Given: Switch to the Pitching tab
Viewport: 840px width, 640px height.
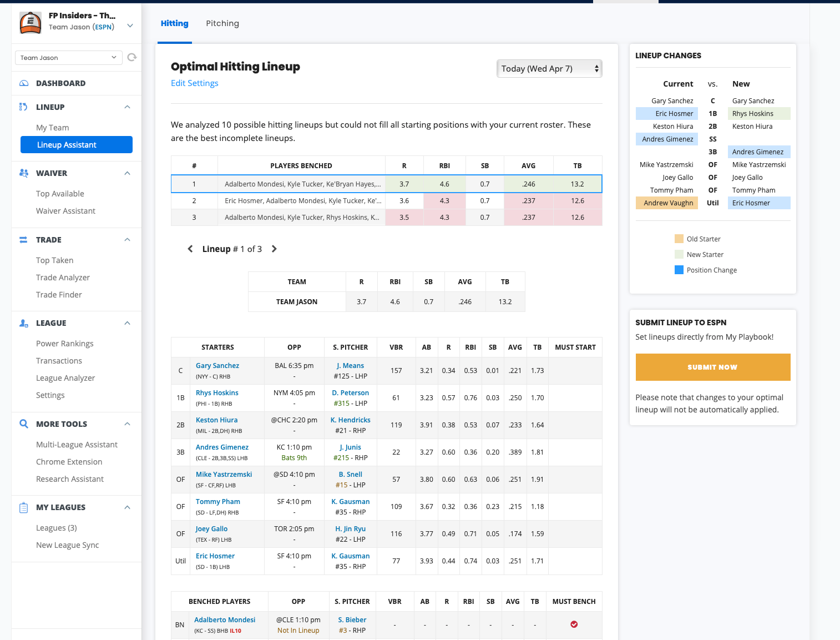Looking at the screenshot, I should [x=222, y=23].
